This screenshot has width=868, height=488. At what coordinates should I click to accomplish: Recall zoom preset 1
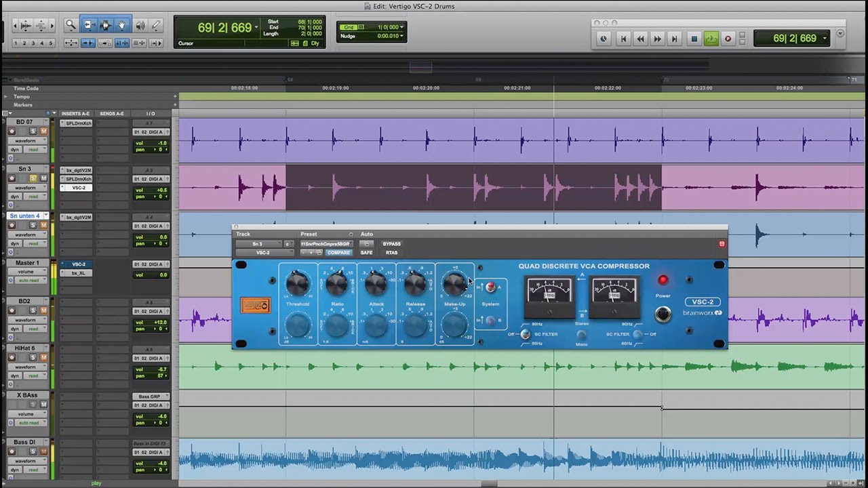16,43
